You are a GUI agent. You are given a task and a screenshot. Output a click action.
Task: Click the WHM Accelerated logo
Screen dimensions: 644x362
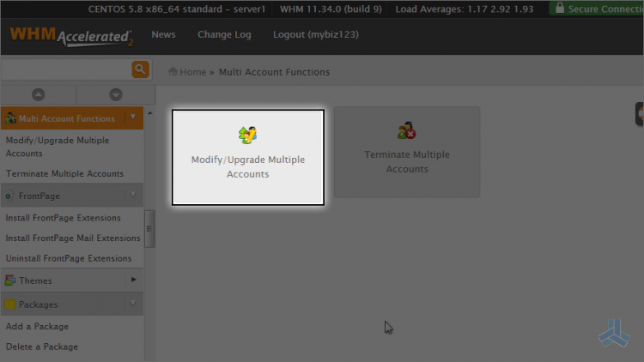coord(72,36)
